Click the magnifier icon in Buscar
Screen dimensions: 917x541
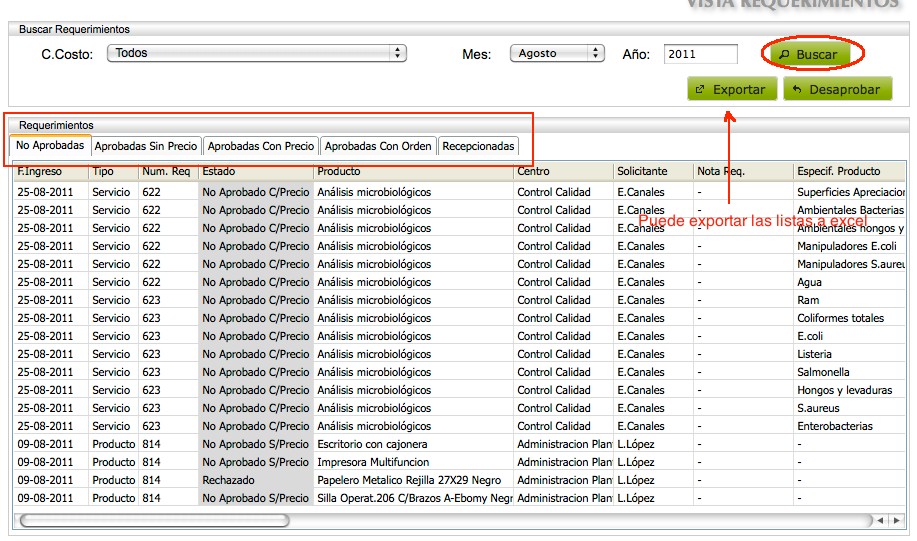(785, 54)
